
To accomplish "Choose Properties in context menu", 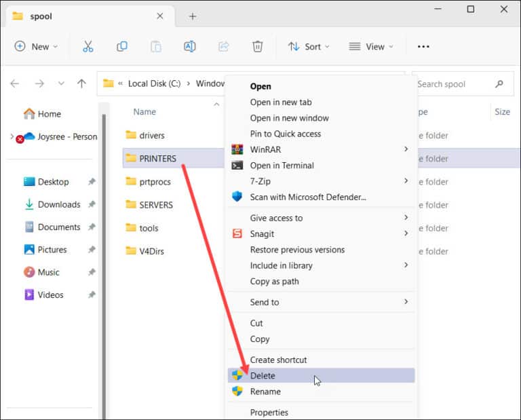I will coord(321,413).
